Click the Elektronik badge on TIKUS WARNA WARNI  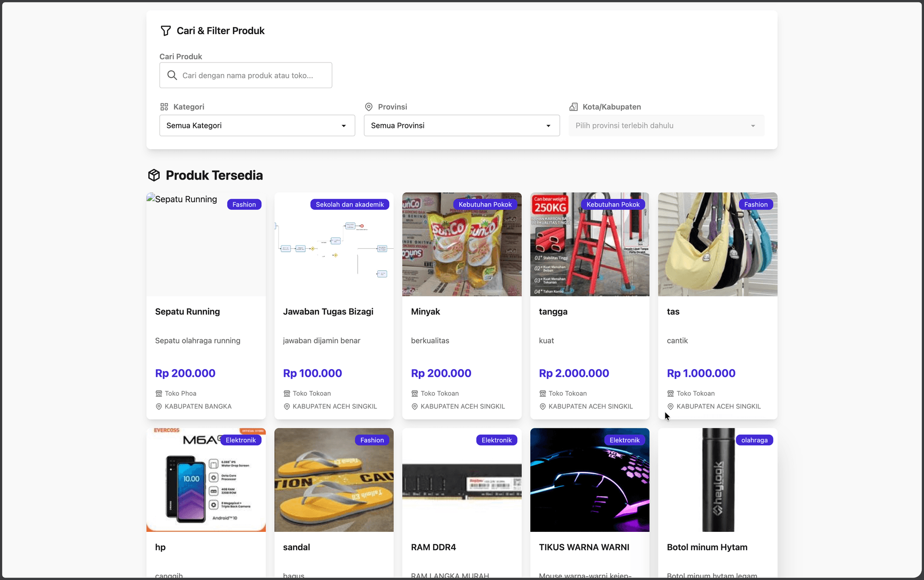625,440
